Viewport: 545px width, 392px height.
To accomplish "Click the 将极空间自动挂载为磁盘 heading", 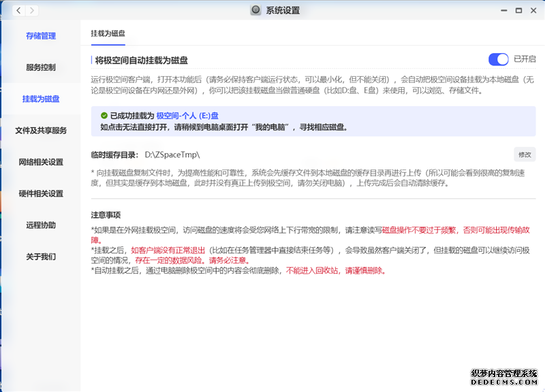I will click(142, 61).
